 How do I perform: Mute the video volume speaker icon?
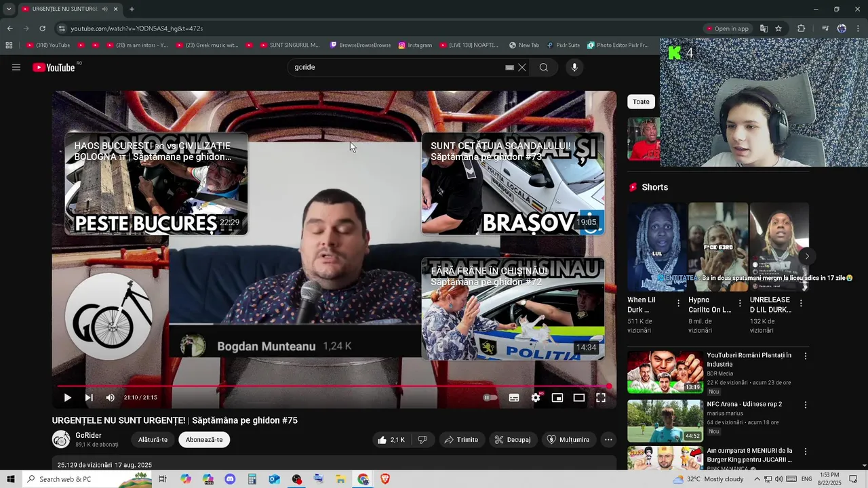(110, 398)
